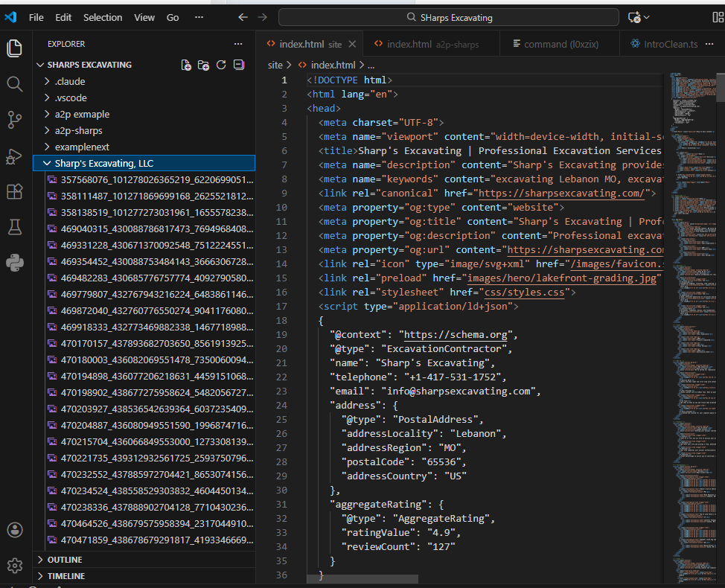Open the Accounts icon in the sidebar
The width and height of the screenshot is (725, 588).
click(x=15, y=530)
